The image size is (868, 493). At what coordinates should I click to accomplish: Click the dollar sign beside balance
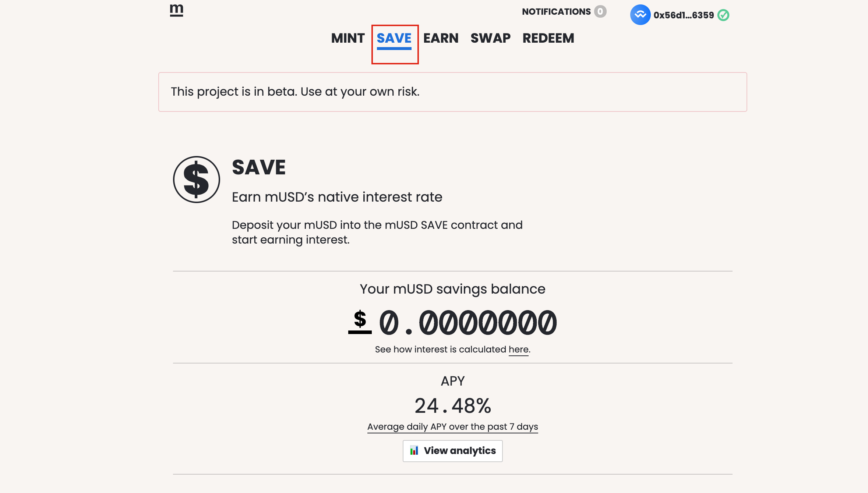coord(360,321)
